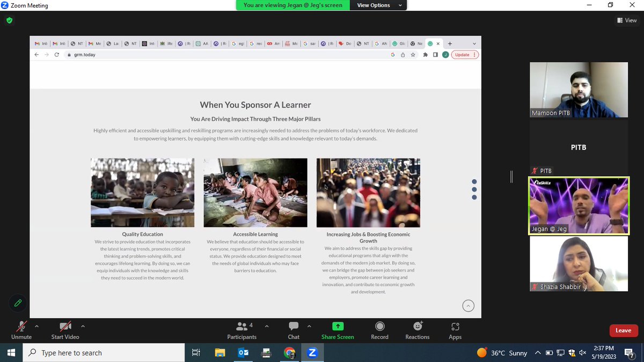Click the browser forward arrow
Viewport: 644px width, 362px height.
pos(47,55)
